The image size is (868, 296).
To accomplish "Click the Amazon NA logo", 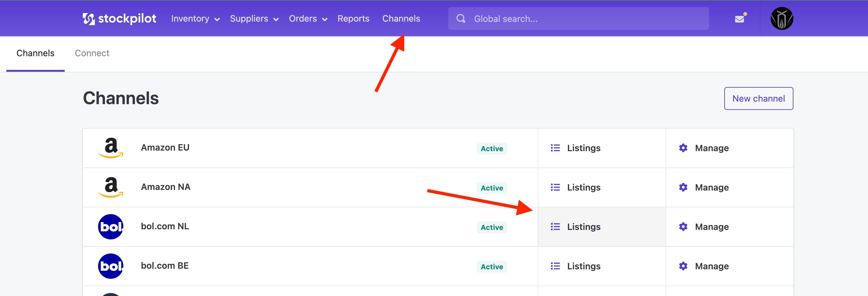I will (x=111, y=187).
